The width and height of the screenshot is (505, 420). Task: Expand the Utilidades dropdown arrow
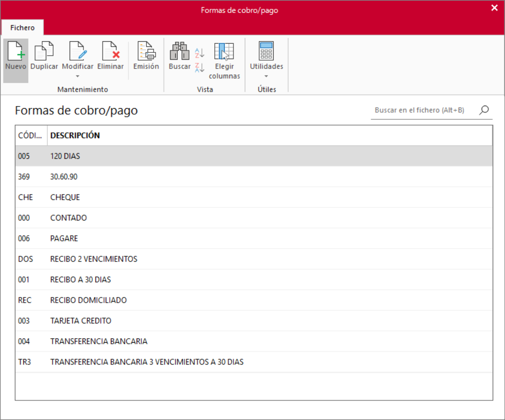(x=266, y=76)
